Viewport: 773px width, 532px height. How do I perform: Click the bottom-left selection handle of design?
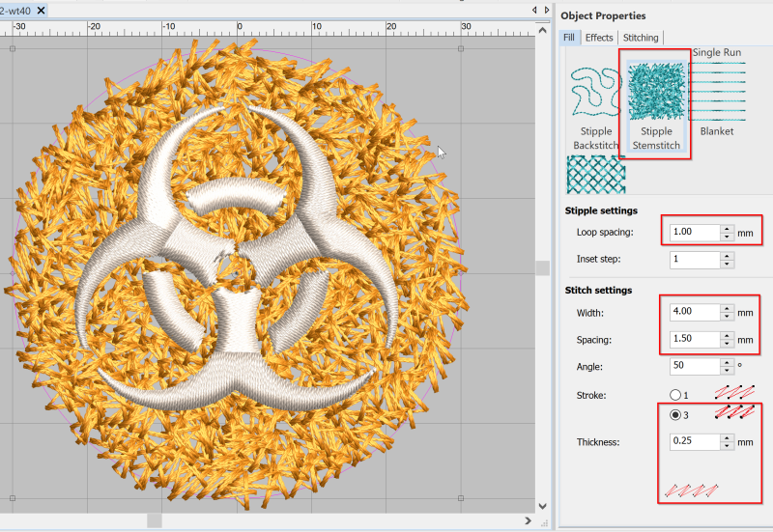click(x=13, y=498)
